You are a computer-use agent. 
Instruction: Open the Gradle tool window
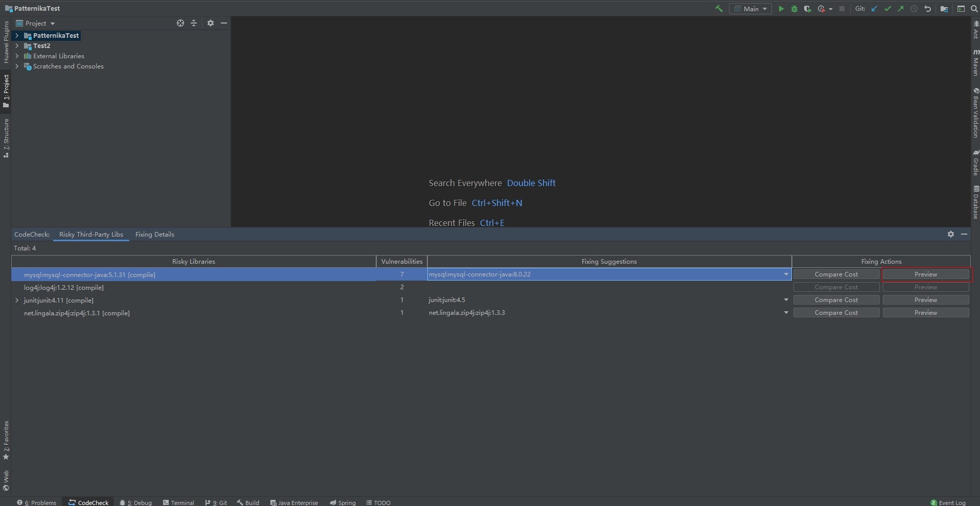[x=975, y=163]
